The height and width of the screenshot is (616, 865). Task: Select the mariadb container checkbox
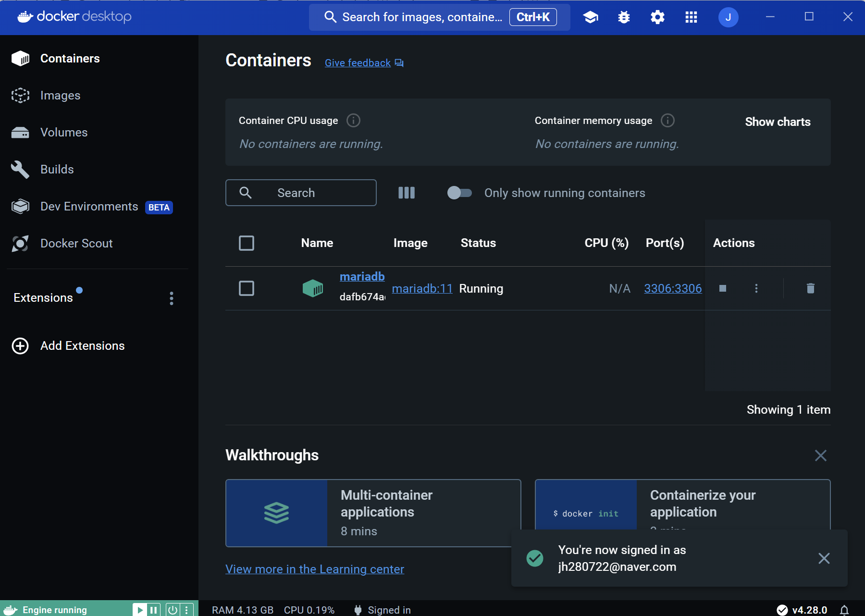click(247, 288)
